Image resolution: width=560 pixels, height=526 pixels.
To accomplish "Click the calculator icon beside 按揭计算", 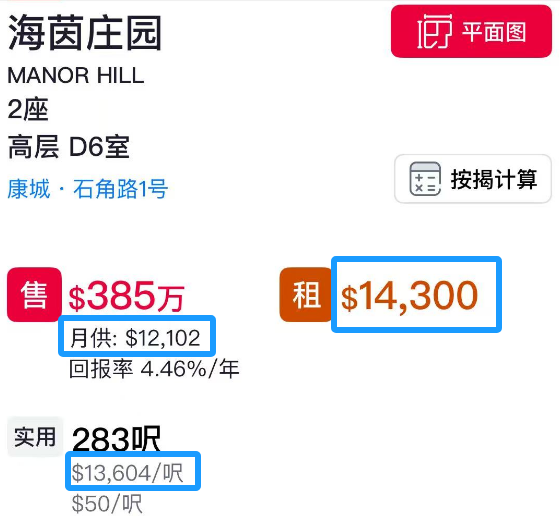I will coord(425,179).
